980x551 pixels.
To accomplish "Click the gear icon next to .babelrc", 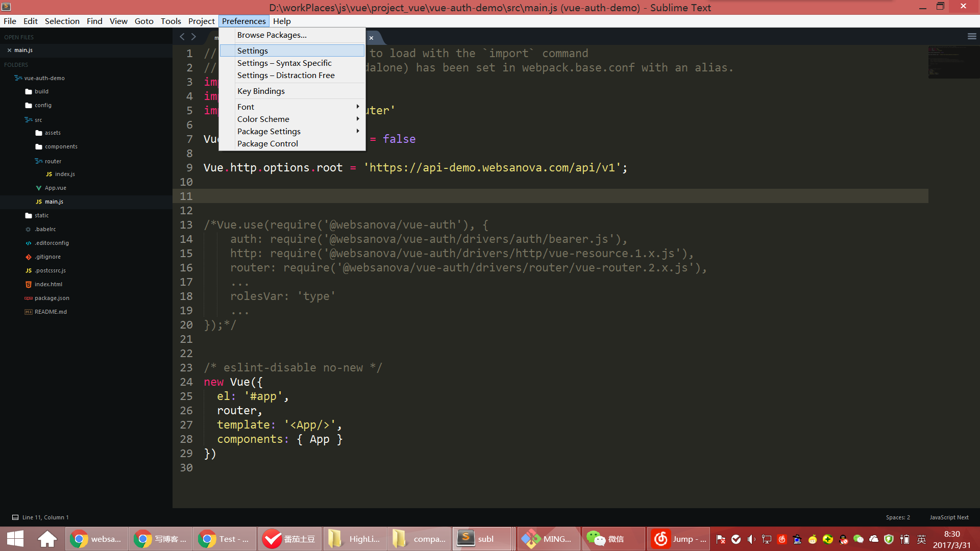I will (29, 229).
